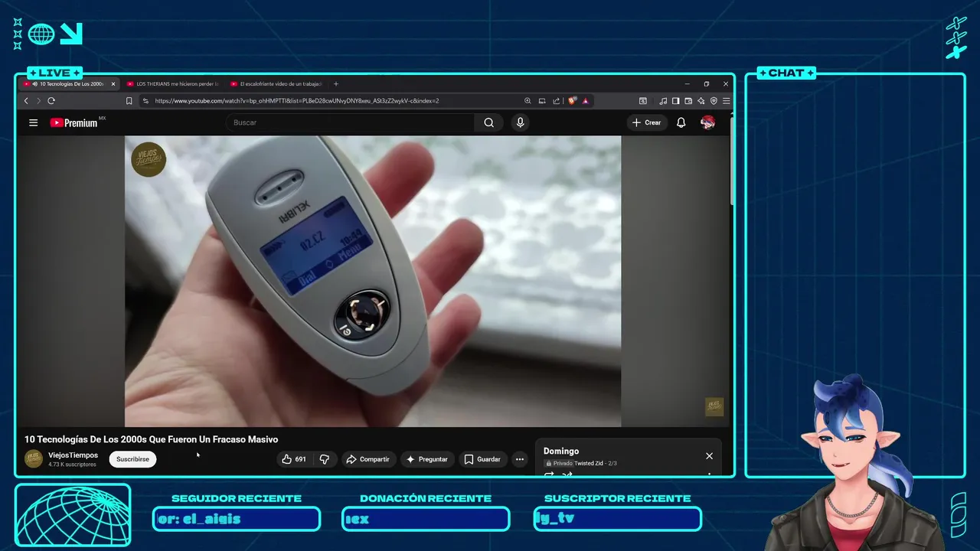Image resolution: width=980 pixels, height=551 pixels.
Task: Open site settings icon beside URL
Action: 145,101
